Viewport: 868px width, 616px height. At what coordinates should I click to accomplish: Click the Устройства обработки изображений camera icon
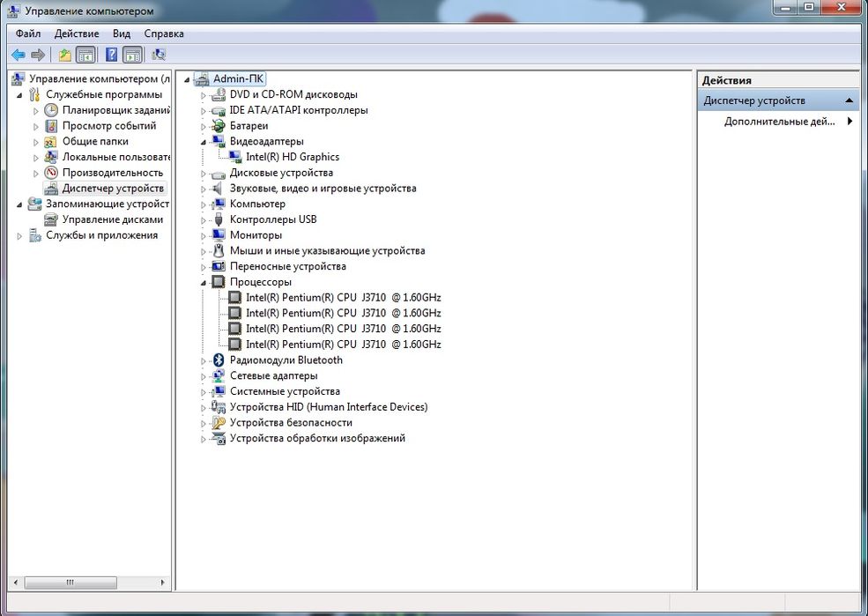point(219,438)
